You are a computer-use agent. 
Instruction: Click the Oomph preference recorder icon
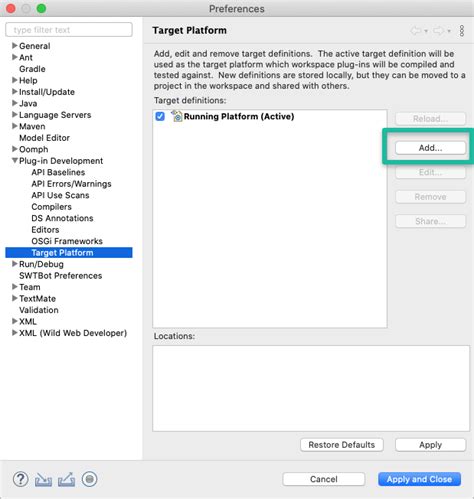click(89, 479)
